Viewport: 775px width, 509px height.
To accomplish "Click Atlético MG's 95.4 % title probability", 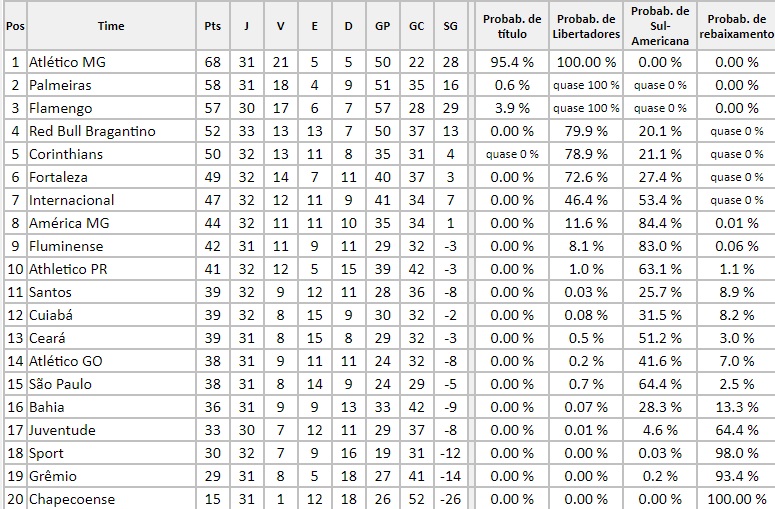I will pyautogui.click(x=512, y=62).
